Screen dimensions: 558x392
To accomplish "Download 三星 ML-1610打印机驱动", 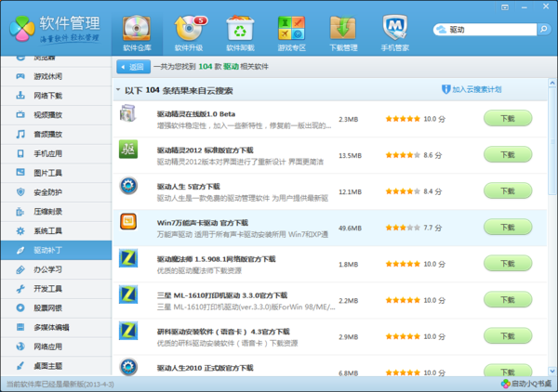I will pyautogui.click(x=508, y=300).
